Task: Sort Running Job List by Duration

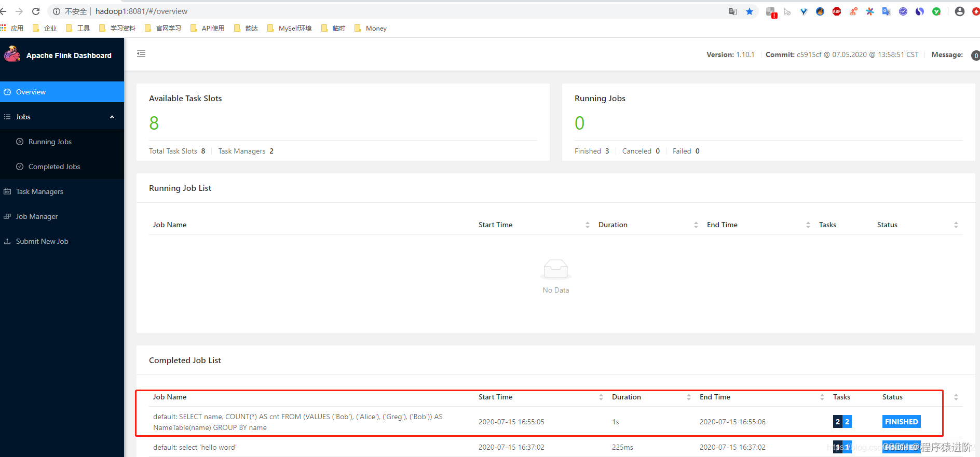Action: click(696, 225)
